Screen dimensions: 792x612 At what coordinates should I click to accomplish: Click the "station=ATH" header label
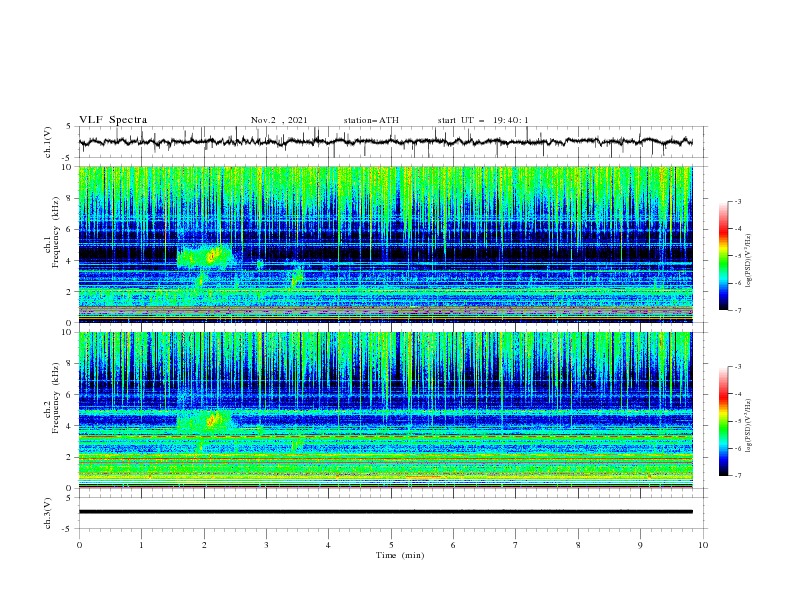371,120
